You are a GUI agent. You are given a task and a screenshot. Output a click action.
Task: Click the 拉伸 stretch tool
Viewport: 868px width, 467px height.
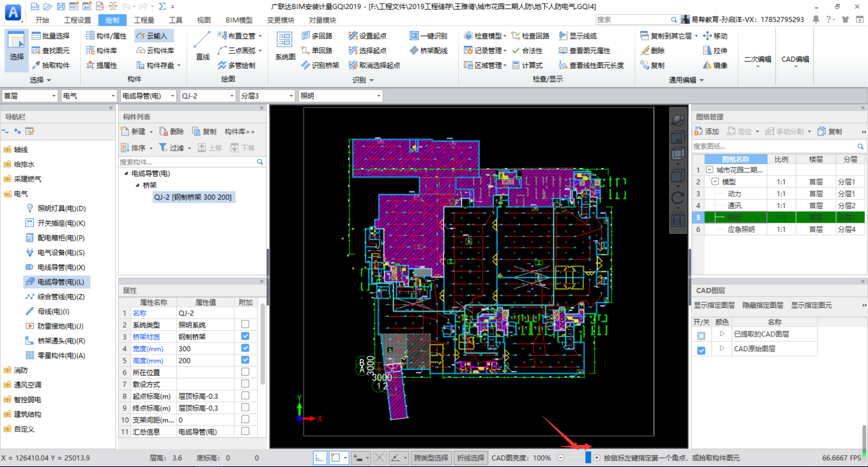click(715, 51)
